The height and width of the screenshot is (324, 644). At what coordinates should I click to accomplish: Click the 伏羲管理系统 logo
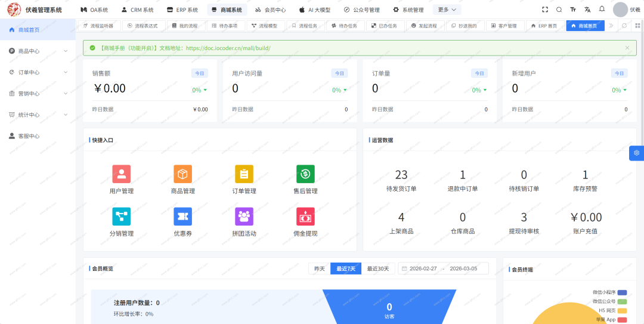(14, 10)
